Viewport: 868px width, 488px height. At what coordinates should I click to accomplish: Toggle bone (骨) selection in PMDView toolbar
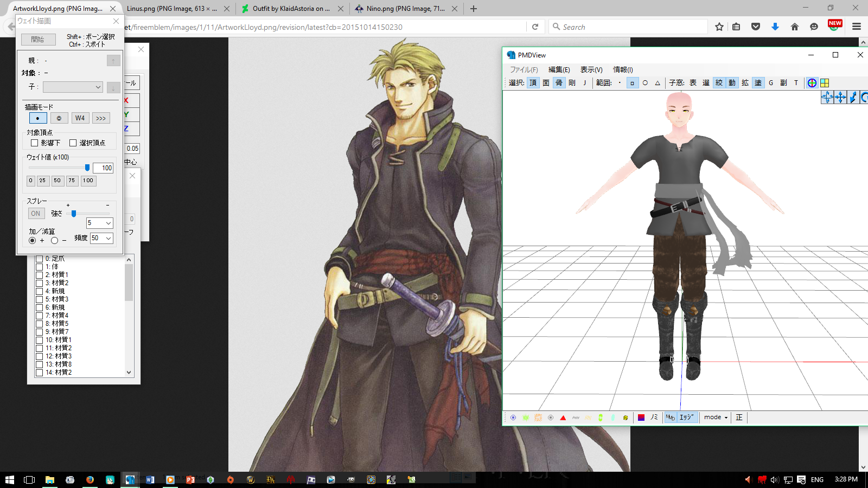(559, 83)
